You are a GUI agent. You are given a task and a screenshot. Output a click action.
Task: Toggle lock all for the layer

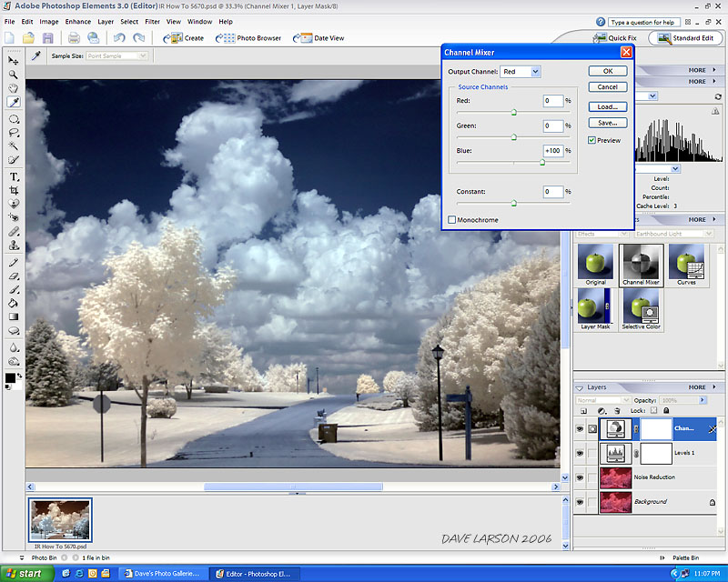point(666,410)
